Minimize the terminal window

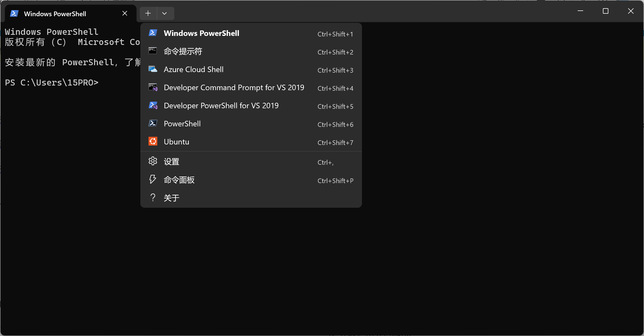(x=580, y=11)
